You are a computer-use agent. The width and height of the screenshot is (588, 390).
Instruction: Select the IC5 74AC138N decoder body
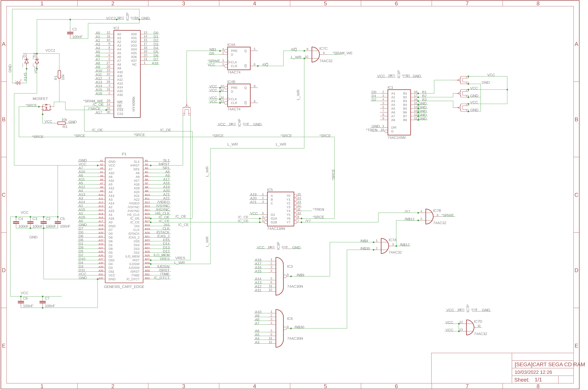click(280, 209)
